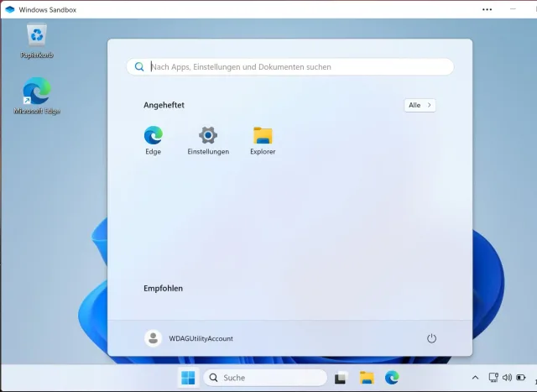This screenshot has height=392, width=537.
Task: Open the Papierkorb desktop icon
Action: (37, 41)
